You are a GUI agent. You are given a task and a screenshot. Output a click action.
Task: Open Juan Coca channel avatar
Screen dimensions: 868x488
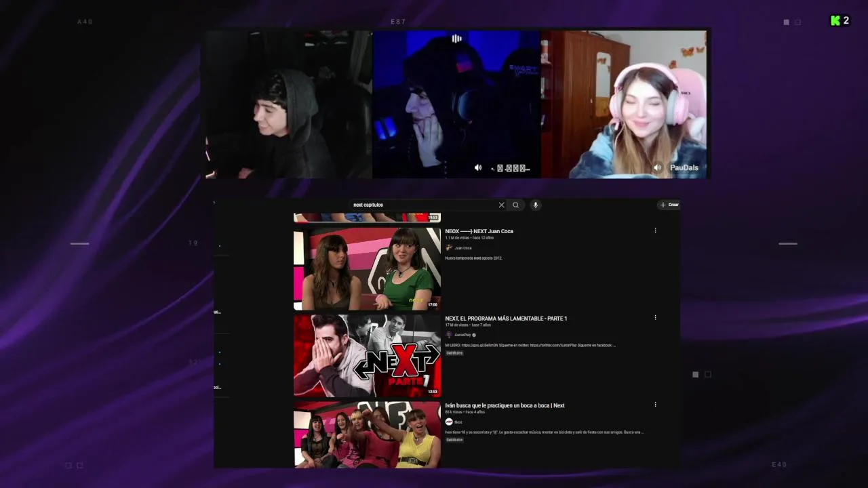449,247
